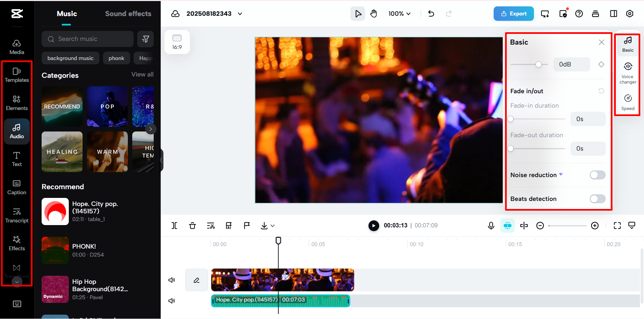Add a volume keyframe diamond
The image size is (644, 319).
(x=601, y=64)
